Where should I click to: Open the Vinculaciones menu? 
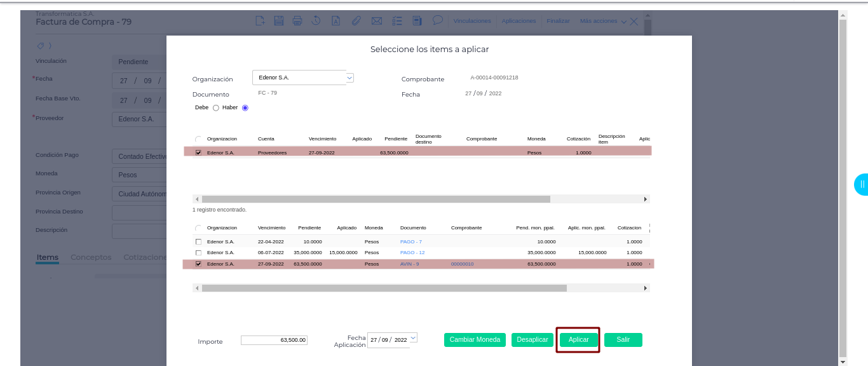click(472, 21)
